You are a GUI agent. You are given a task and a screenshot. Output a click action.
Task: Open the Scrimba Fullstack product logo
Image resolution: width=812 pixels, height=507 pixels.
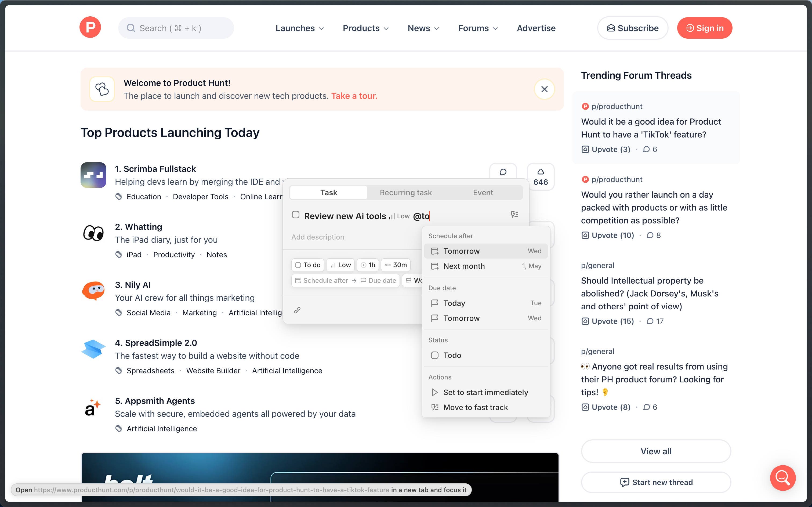(x=93, y=175)
